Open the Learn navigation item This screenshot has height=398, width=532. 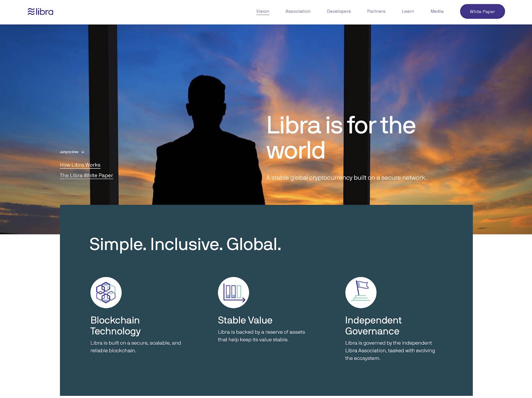point(408,11)
